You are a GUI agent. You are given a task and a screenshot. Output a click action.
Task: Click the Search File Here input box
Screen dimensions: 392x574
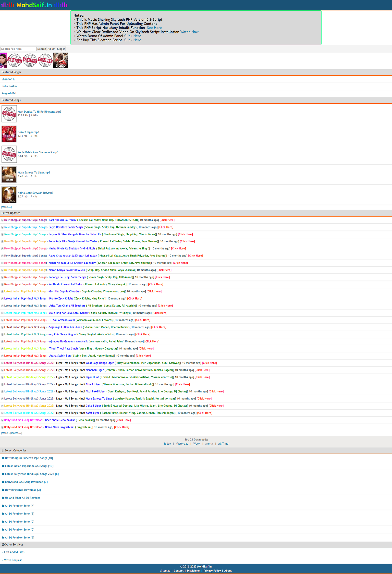[18, 49]
